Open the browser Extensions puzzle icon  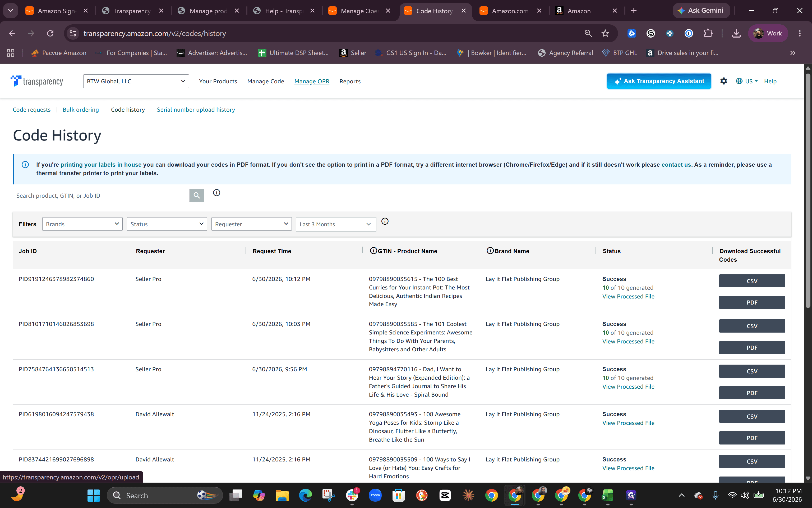click(708, 33)
